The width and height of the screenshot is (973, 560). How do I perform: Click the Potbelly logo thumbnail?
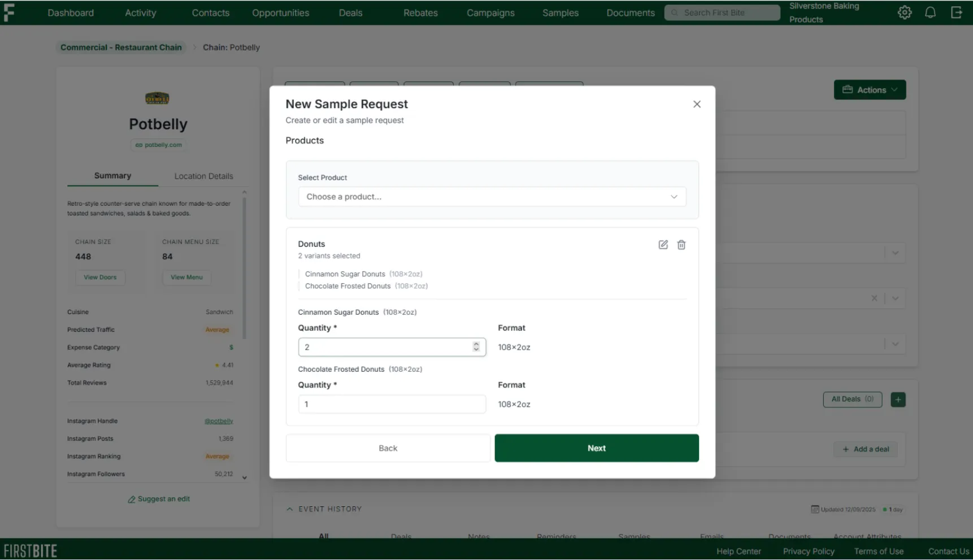point(157,98)
